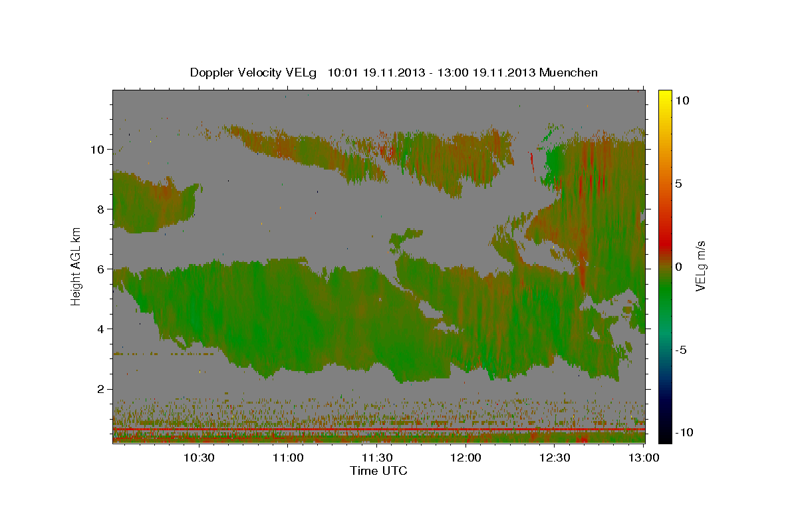This screenshot has height=532, width=798.
Task: Click the '10:30' time axis label
Action: tap(199, 458)
